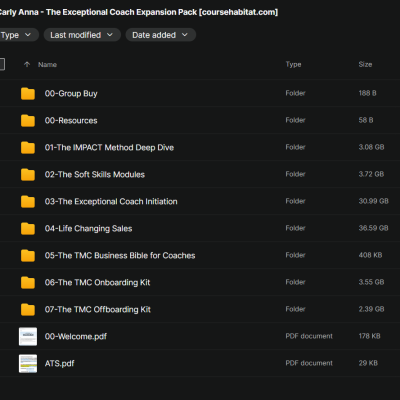The width and height of the screenshot is (400, 400).
Task: Open the Type filter dropdown
Action: point(18,35)
